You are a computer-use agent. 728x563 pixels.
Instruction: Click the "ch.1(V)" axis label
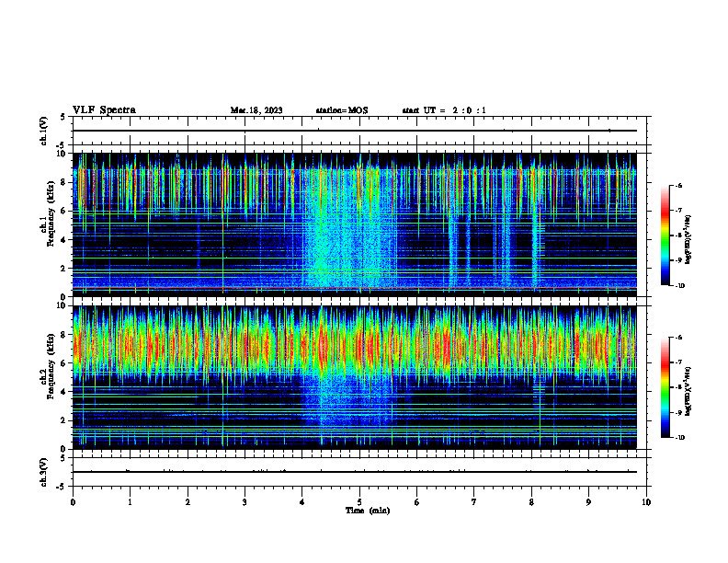[44, 131]
